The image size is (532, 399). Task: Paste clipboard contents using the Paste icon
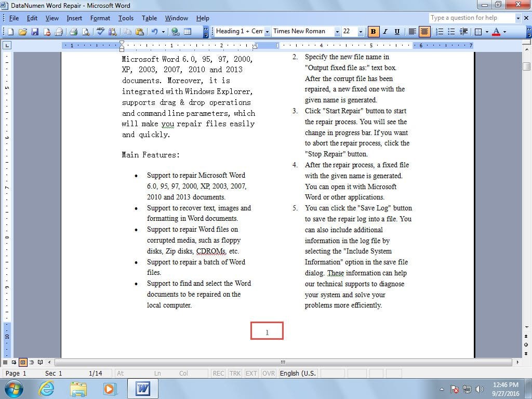coord(140,31)
